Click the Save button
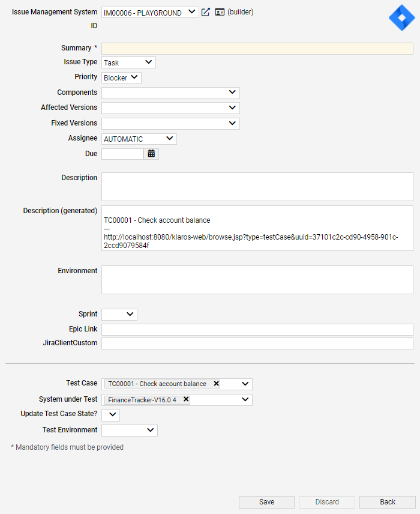 click(x=266, y=502)
